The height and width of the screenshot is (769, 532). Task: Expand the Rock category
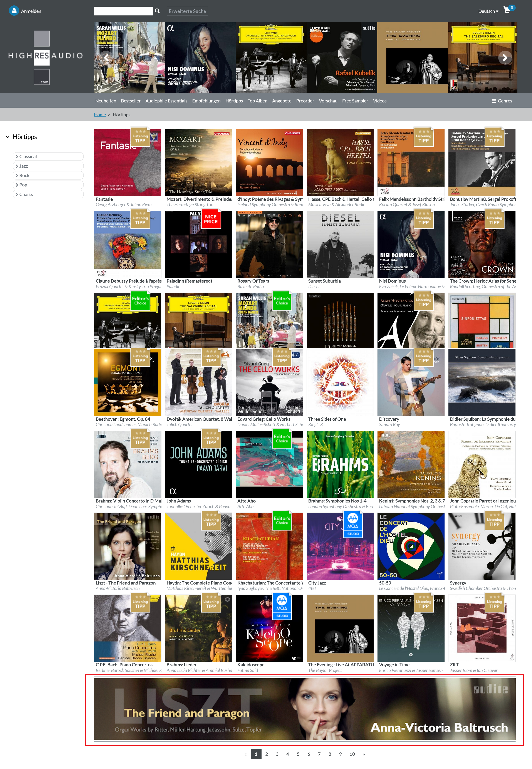48,176
